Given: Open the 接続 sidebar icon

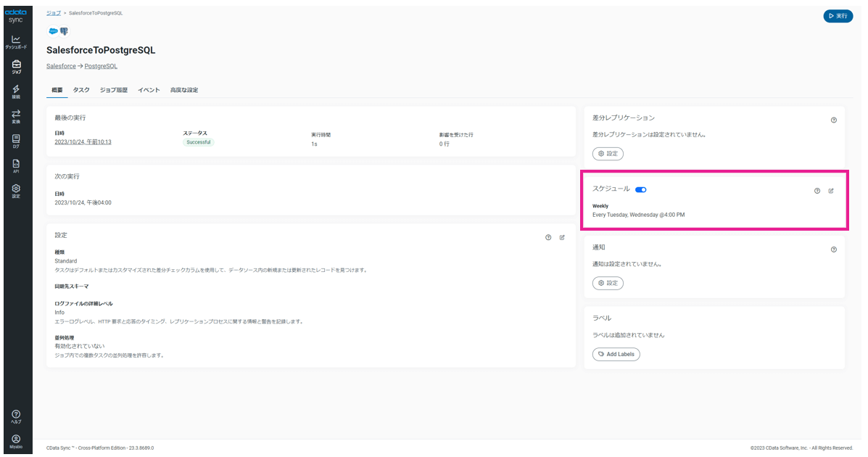Looking at the screenshot, I should 16,91.
